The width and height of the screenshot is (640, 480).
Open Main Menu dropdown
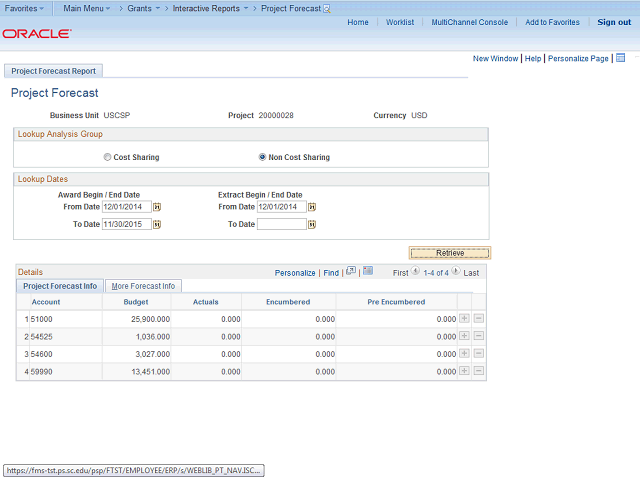click(x=87, y=8)
